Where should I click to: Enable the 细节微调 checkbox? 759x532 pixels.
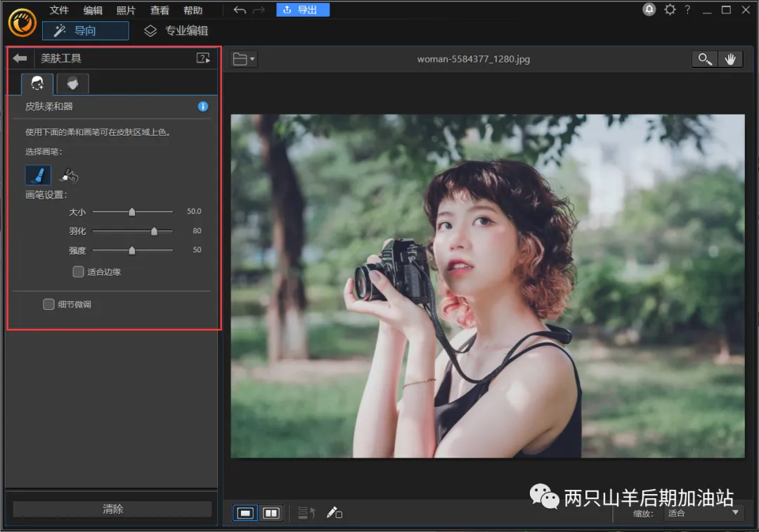tap(48, 304)
